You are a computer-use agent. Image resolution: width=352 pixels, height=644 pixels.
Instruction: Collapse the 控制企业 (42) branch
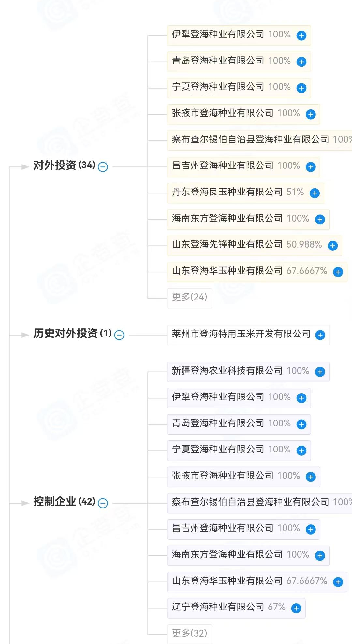pos(103,503)
